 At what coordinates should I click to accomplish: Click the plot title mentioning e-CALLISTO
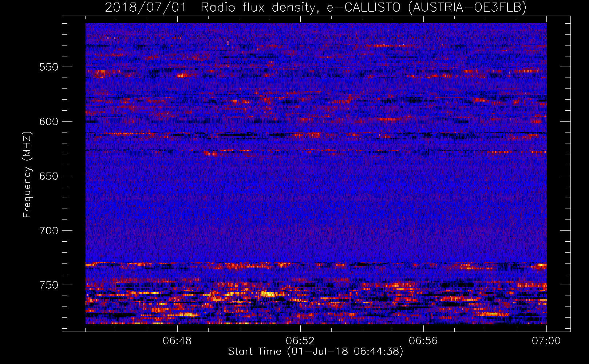316,7
